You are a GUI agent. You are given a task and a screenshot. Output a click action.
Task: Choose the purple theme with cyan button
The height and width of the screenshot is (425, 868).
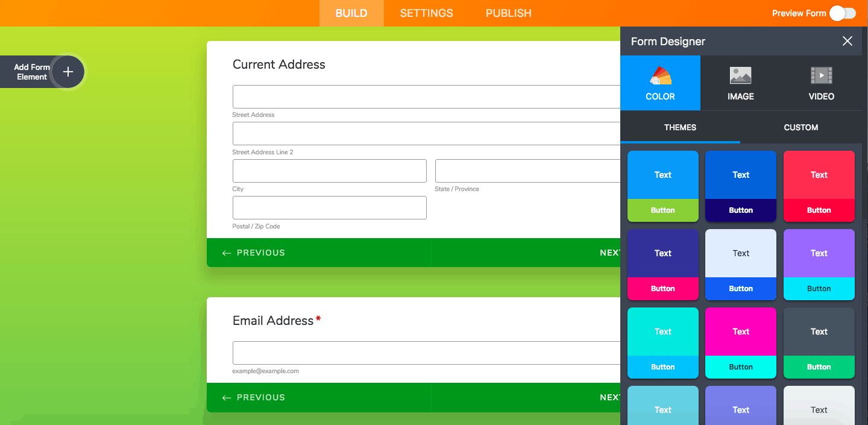[819, 265]
